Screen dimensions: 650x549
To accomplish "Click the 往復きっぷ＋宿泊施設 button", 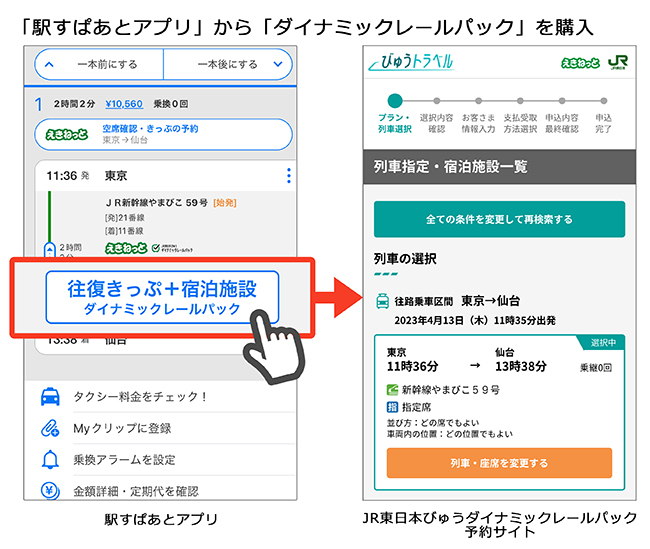I will click(x=162, y=297).
